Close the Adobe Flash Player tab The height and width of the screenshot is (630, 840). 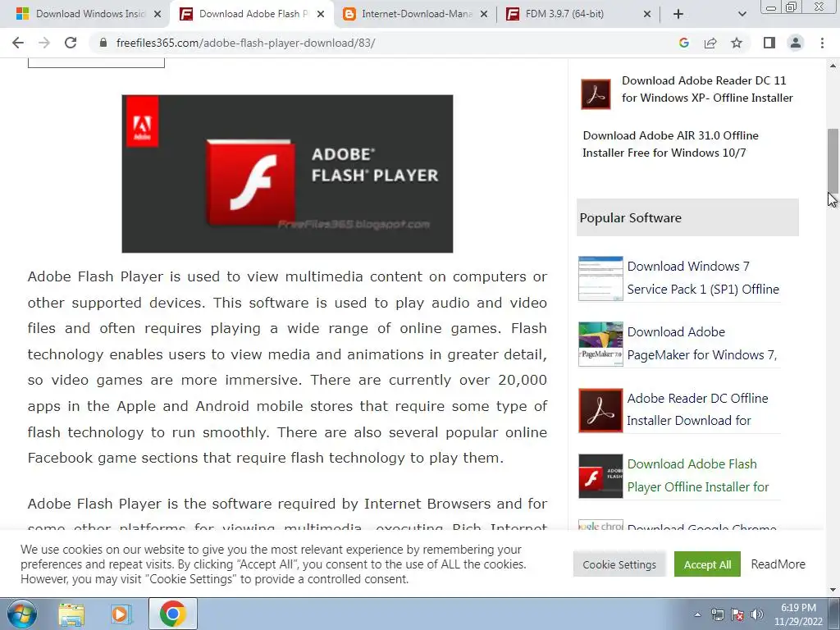(321, 14)
